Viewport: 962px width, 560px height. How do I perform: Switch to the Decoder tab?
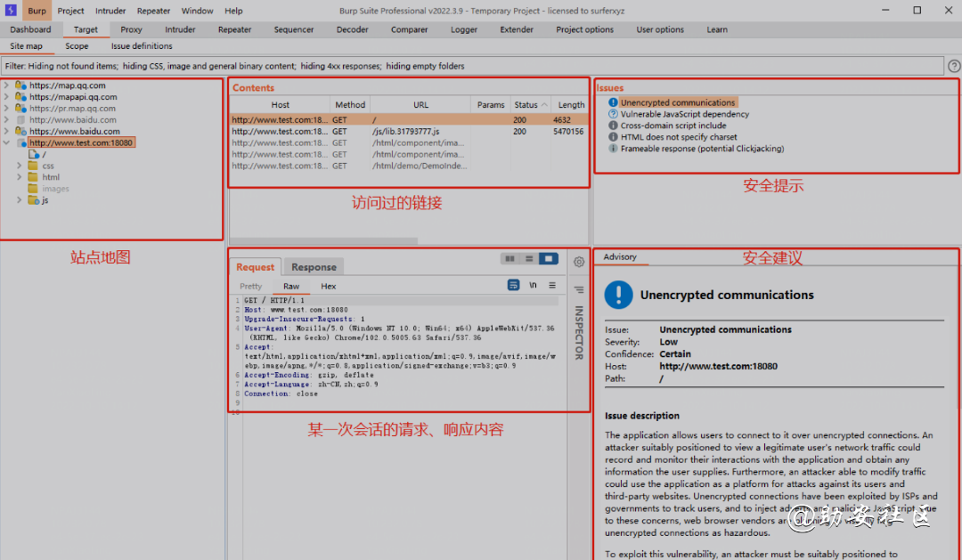point(352,29)
